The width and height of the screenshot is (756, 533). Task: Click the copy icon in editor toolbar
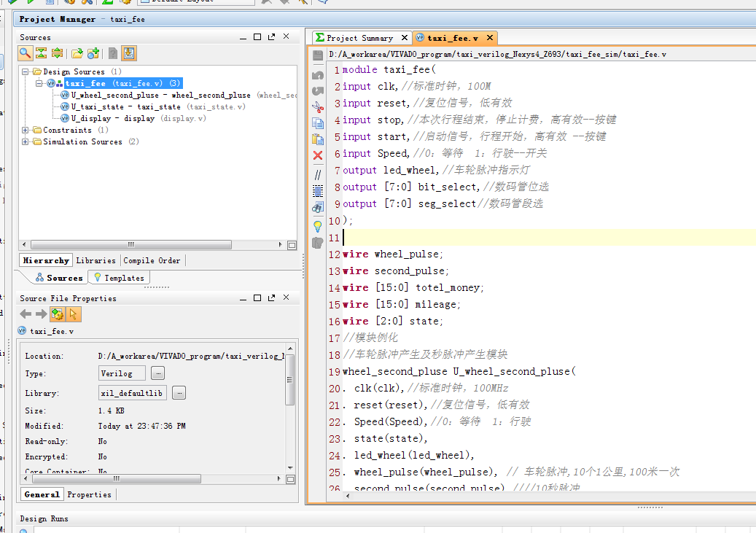(318, 123)
